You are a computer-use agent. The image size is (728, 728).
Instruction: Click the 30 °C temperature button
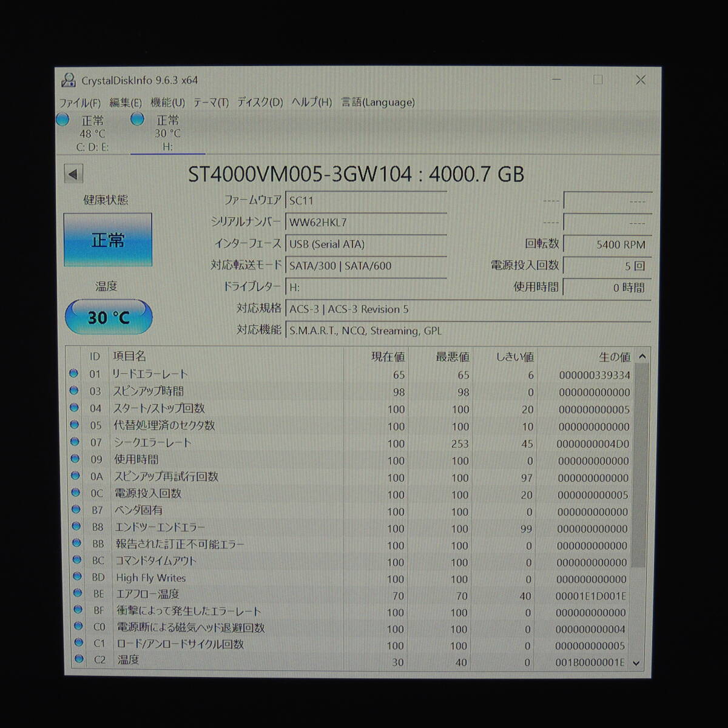[109, 317]
